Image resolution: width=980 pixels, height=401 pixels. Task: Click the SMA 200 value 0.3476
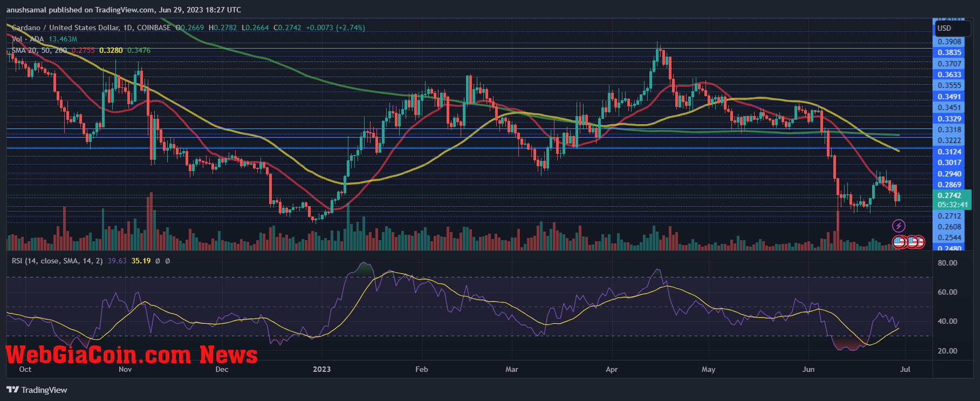coord(139,50)
